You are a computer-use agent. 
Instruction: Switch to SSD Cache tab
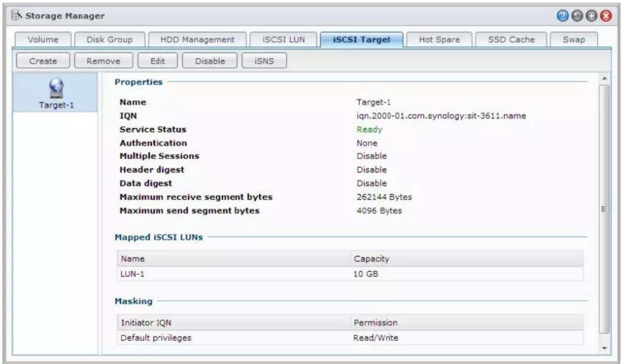(x=512, y=40)
